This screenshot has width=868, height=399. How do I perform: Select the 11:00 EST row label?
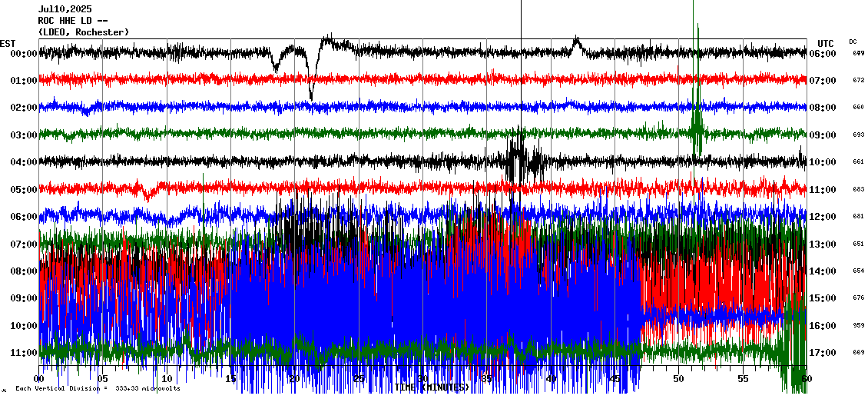pos(25,353)
